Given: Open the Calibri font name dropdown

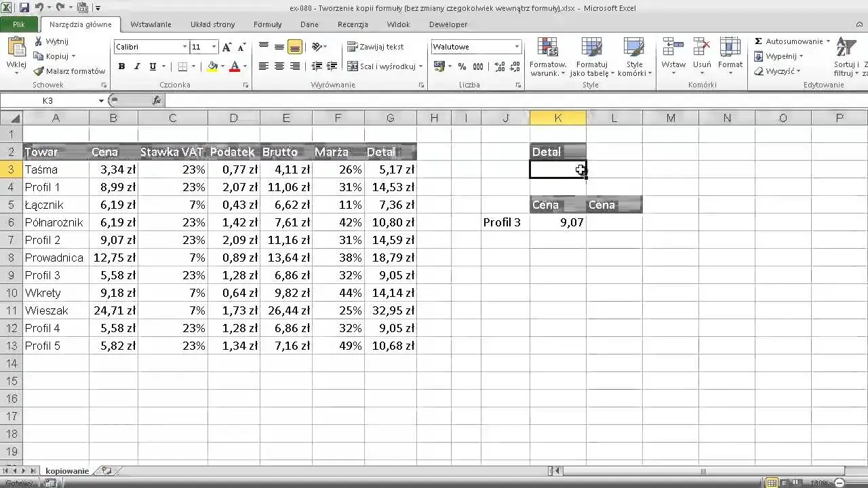Looking at the screenshot, I should pyautogui.click(x=184, y=47).
